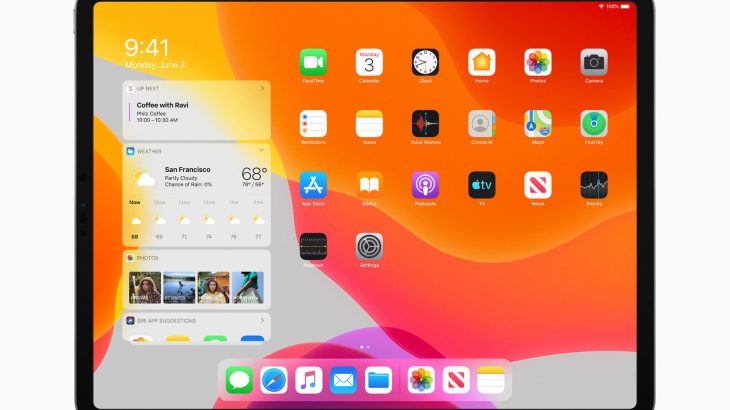The width and height of the screenshot is (730, 410).
Task: Open the Apple TV app
Action: coord(481,185)
